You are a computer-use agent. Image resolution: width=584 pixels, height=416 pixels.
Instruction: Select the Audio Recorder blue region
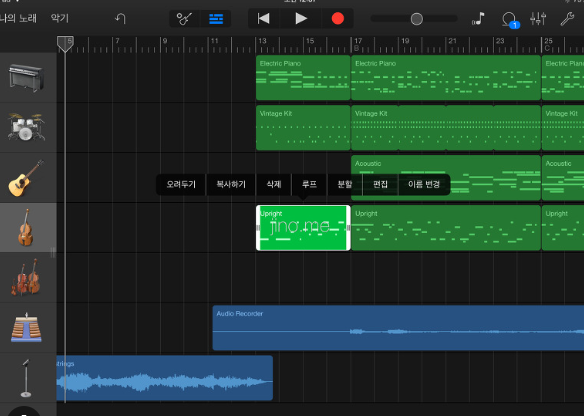[398, 328]
